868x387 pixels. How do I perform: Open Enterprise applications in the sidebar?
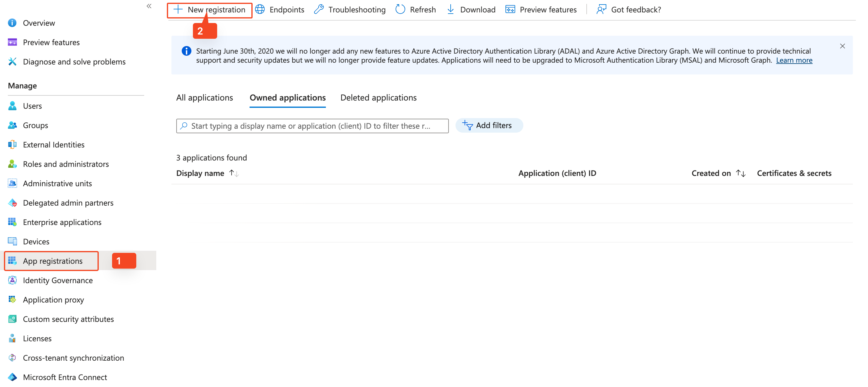(62, 222)
